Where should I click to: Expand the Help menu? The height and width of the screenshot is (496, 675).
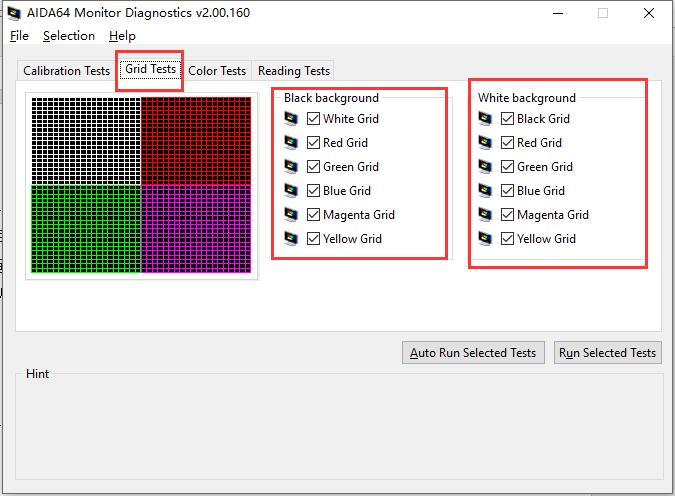122,36
